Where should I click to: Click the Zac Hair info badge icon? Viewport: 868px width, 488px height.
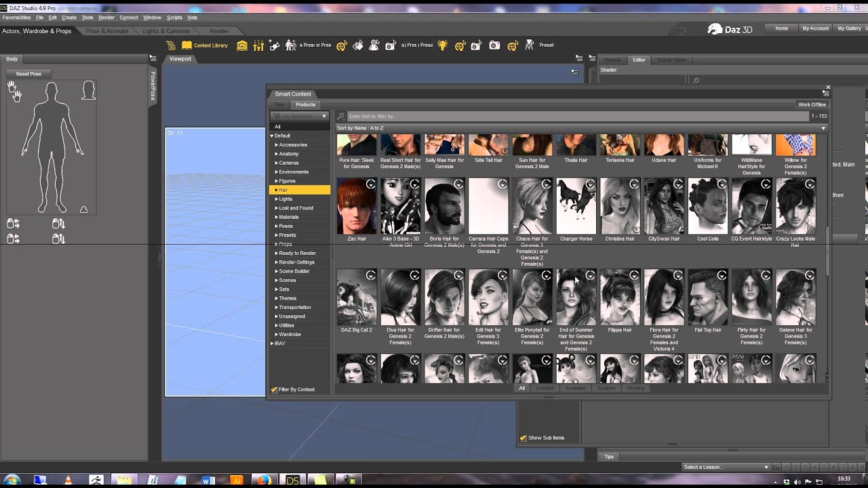371,184
